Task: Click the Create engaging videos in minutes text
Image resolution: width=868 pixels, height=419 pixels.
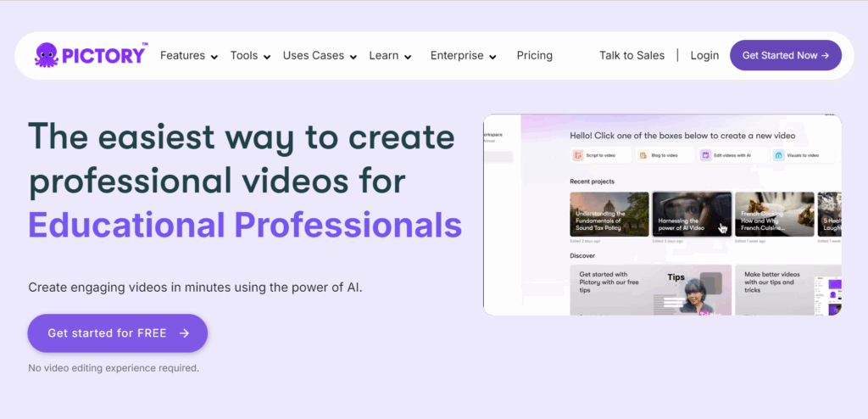Action: (195, 288)
